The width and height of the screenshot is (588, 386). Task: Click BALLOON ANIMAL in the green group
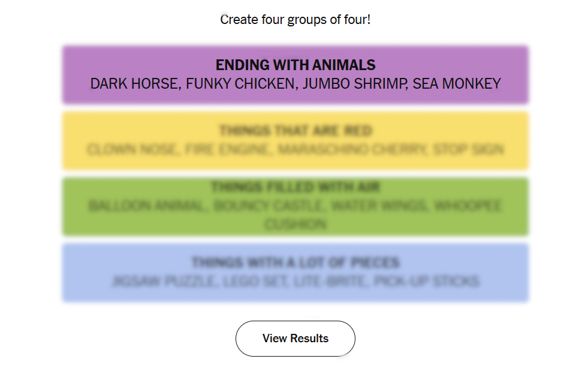point(146,206)
